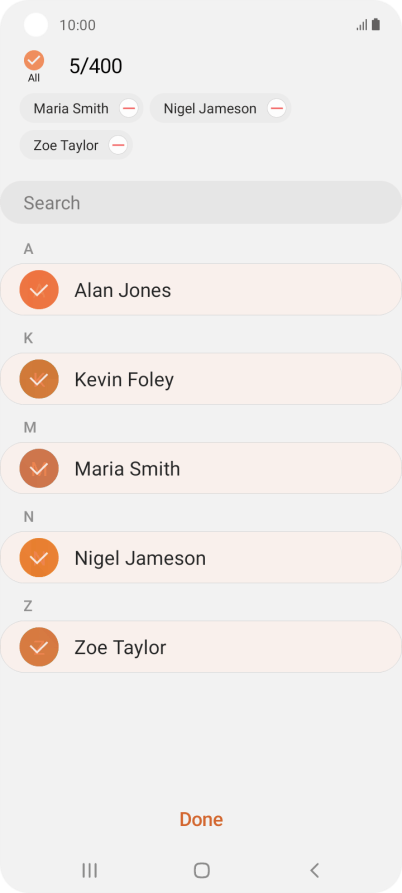Tap the signal strength icon
The height and width of the screenshot is (893, 402).
coord(362,25)
